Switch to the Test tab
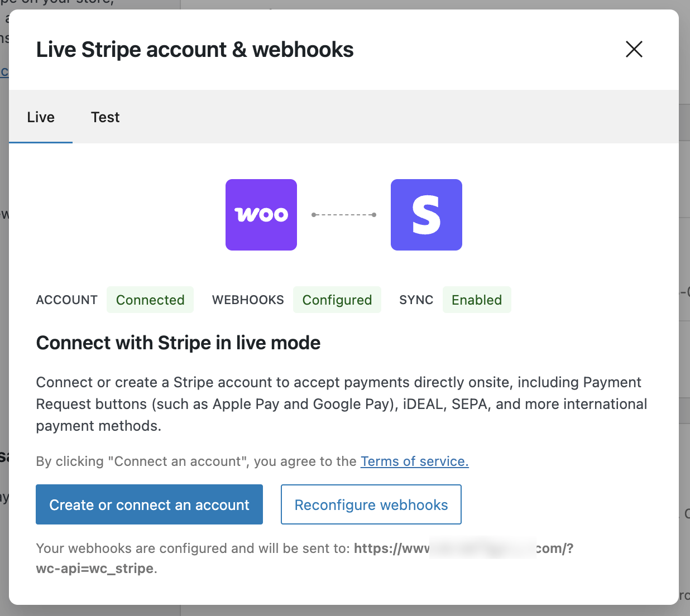Image resolution: width=690 pixels, height=616 pixels. tap(105, 117)
